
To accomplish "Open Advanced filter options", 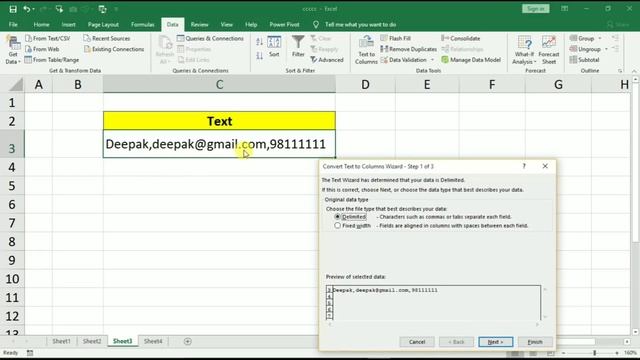I will coord(327,60).
